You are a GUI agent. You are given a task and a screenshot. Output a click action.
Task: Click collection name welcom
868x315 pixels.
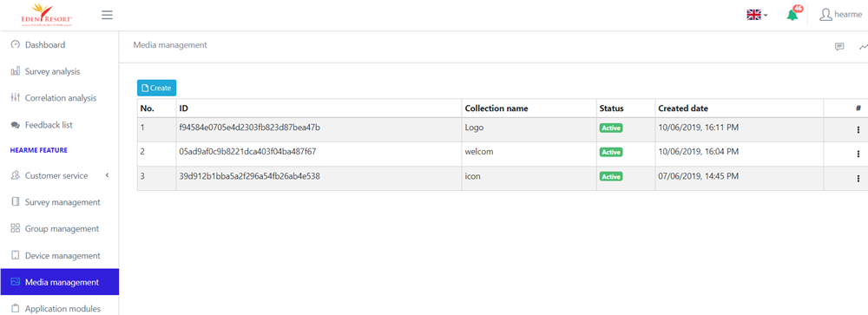tap(479, 152)
